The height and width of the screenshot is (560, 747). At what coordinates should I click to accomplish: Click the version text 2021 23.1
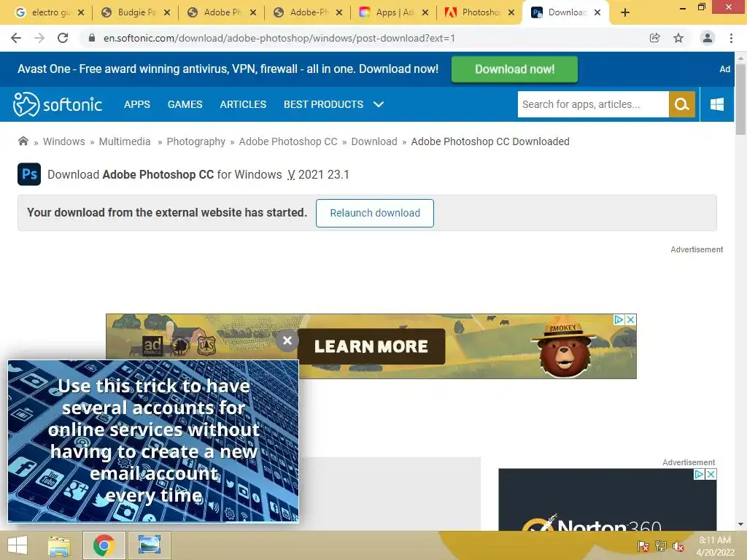coord(323,175)
